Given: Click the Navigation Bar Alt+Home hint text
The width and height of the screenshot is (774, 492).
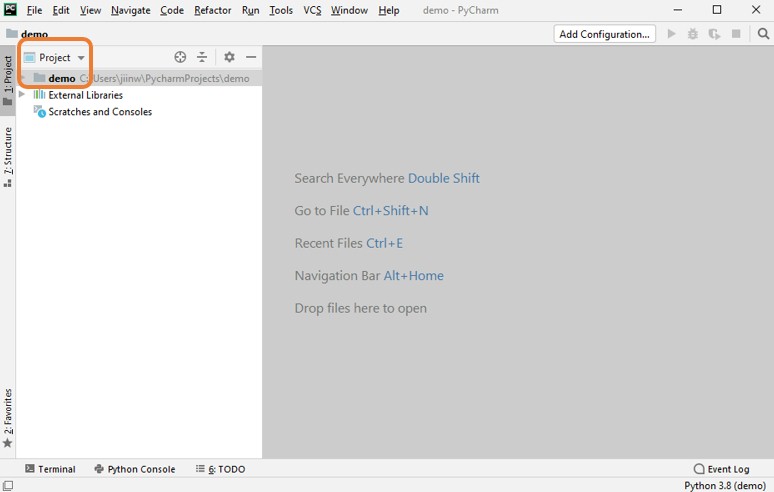Looking at the screenshot, I should click(369, 275).
